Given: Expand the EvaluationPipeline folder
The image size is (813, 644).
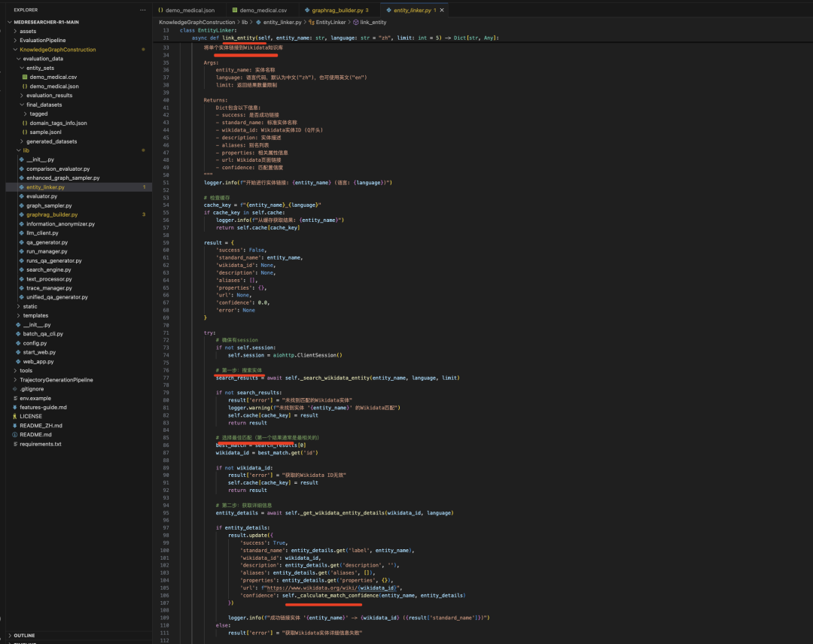Looking at the screenshot, I should [42, 40].
